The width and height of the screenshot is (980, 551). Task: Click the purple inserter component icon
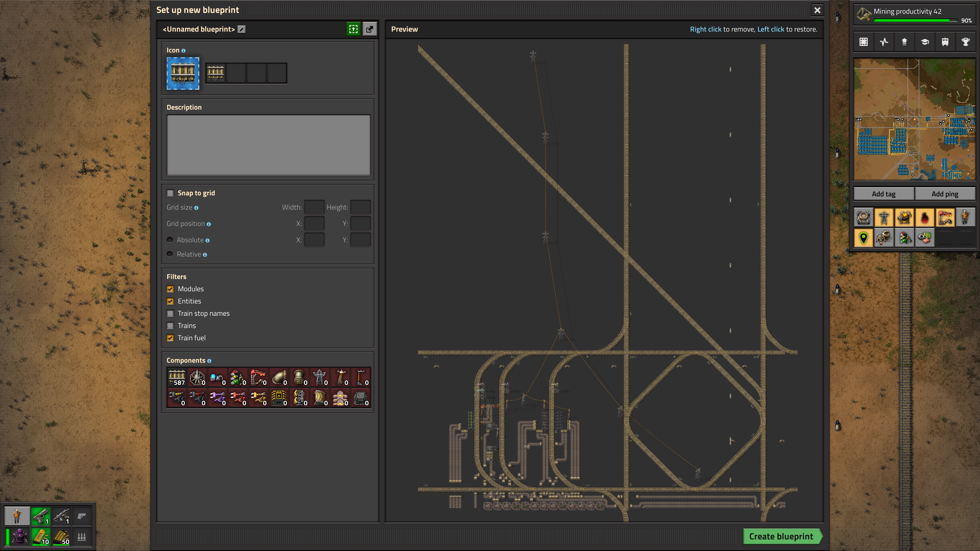[x=218, y=398]
